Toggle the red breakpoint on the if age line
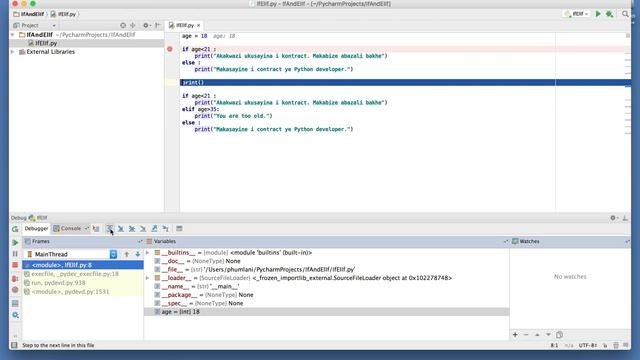Screen dimensions: 640x360 (x=170, y=49)
